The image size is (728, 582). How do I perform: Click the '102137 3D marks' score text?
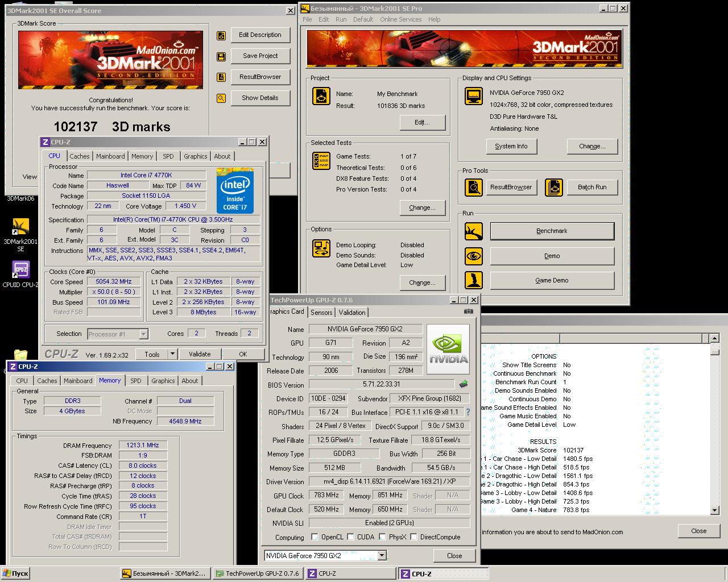pyautogui.click(x=112, y=127)
